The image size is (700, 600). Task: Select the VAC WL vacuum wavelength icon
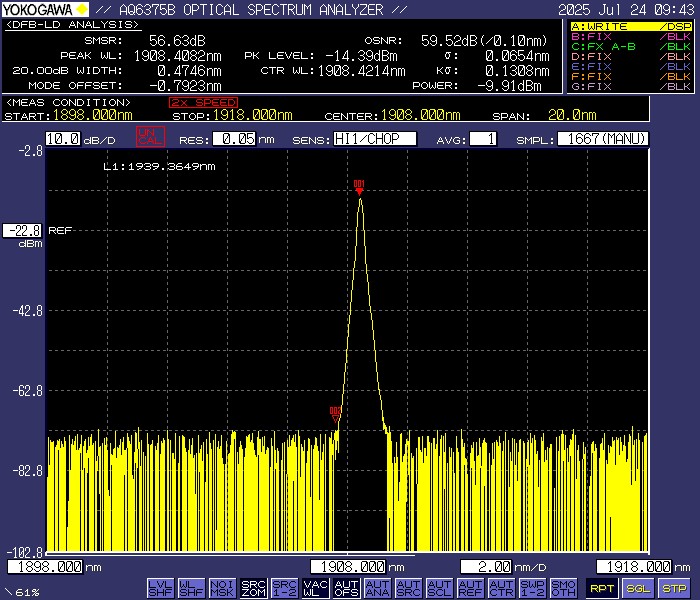[x=314, y=588]
